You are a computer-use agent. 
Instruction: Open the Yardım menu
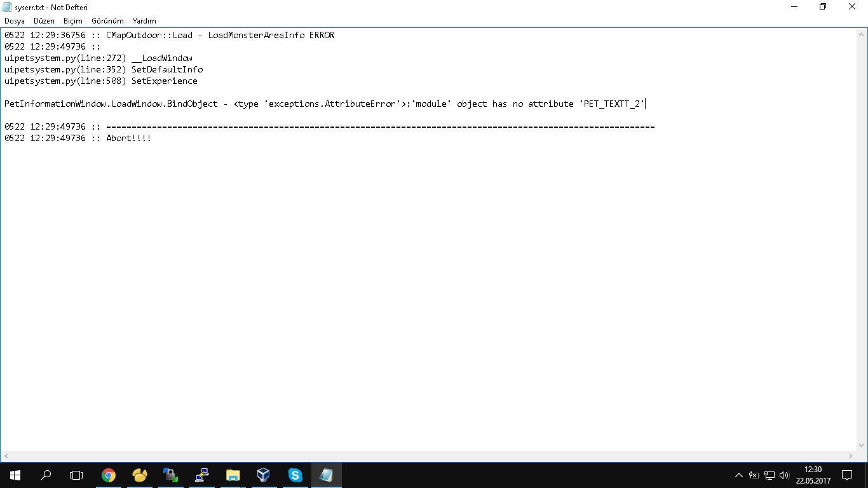pos(144,21)
